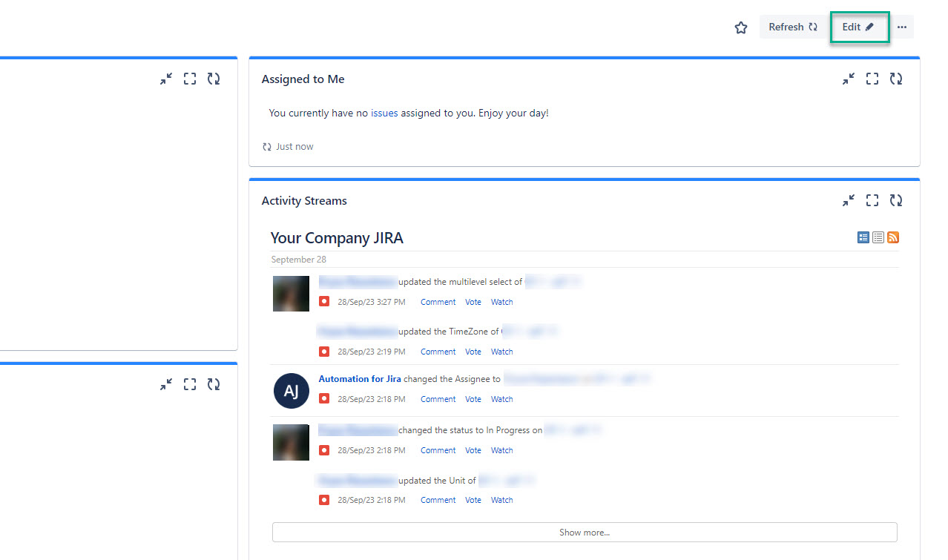Refresh the Activity Streams gadget
Viewport: 948px width, 560px height.
point(896,200)
